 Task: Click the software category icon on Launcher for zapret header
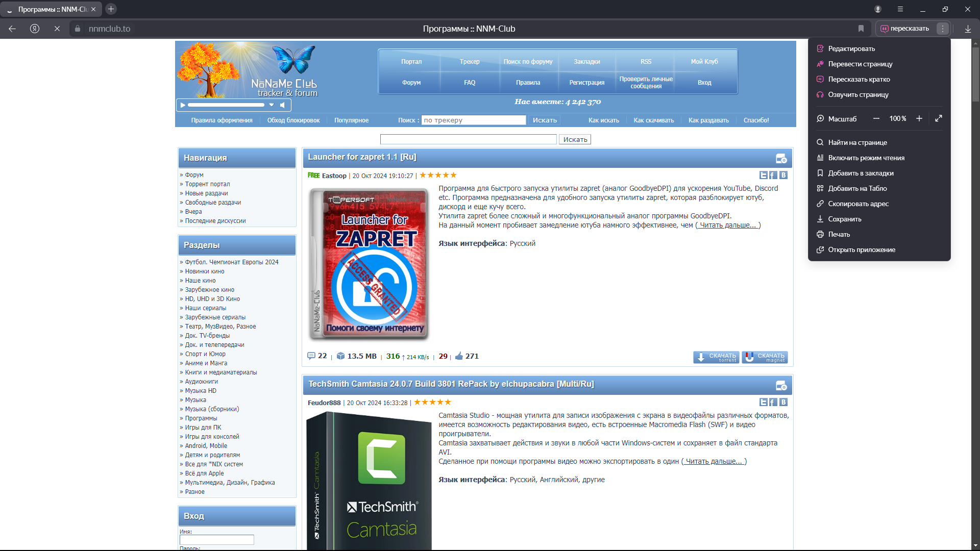781,159
